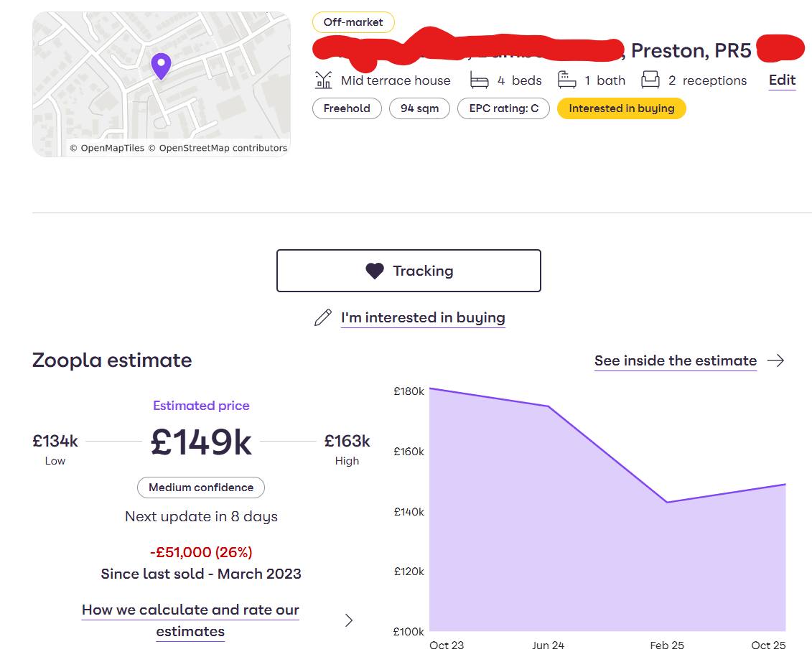The width and height of the screenshot is (812, 662).
Task: Toggle the Tracking button off
Action: pyautogui.click(x=409, y=271)
